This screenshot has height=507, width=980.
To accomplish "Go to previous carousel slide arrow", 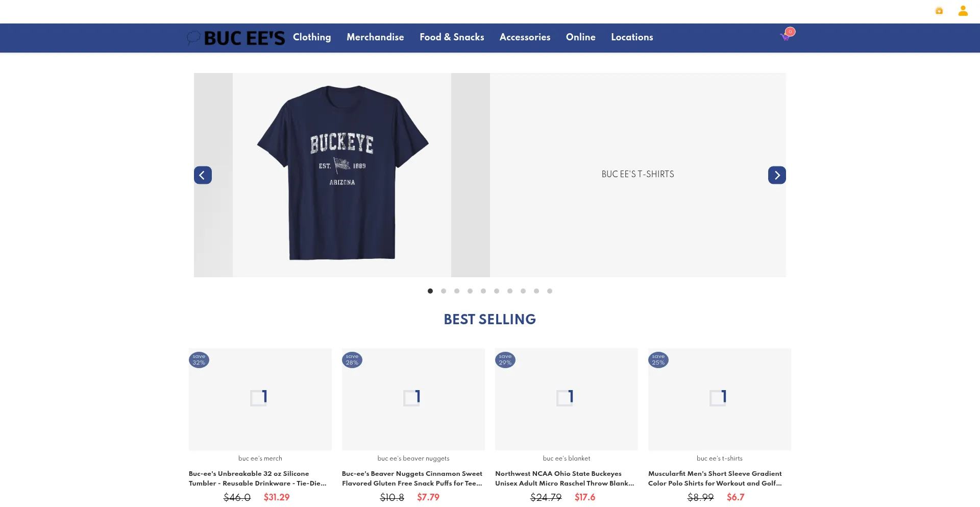I will tap(203, 175).
